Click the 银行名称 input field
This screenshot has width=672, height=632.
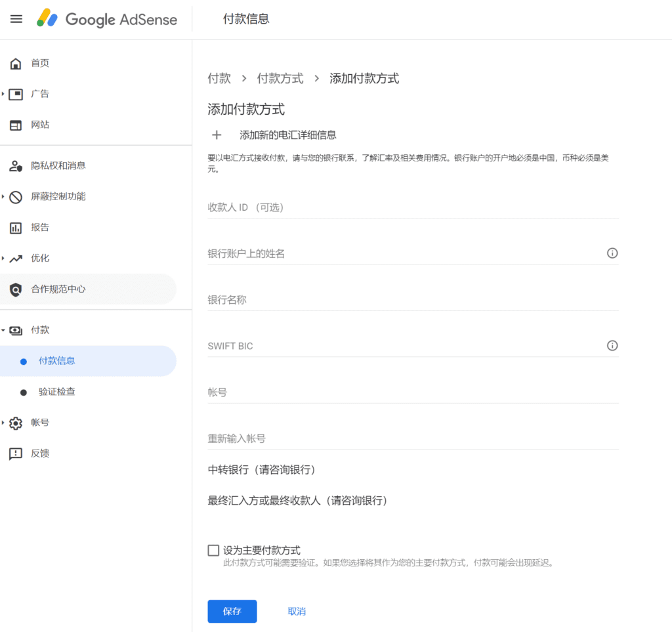413,300
